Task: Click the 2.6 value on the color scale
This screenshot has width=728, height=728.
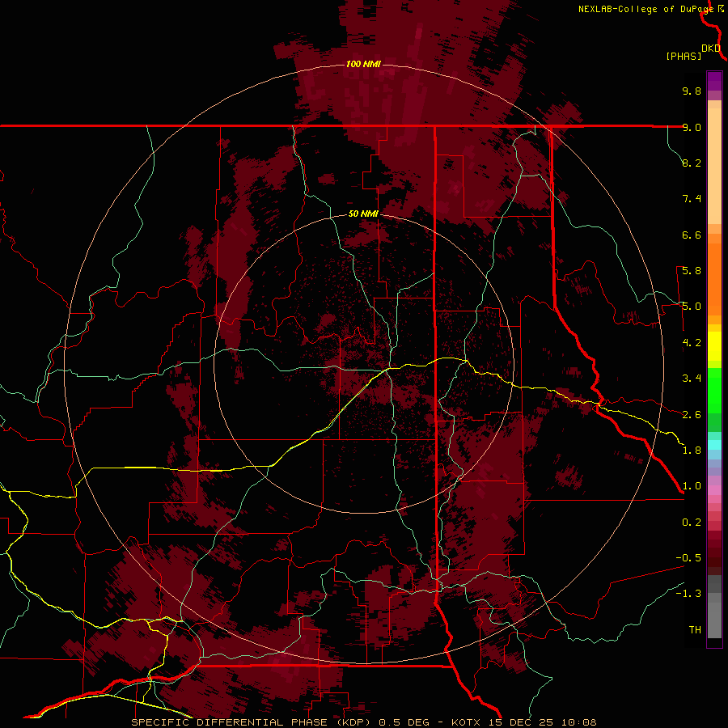Action: pyautogui.click(x=692, y=415)
